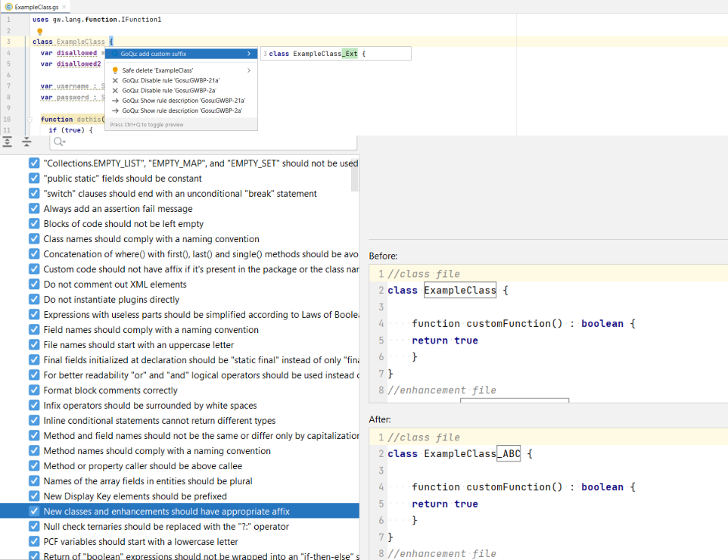Choose "GoQu: Show rule description 'Gosu:GWBP-21a'"
The width and height of the screenshot is (728, 560).
[x=183, y=100]
